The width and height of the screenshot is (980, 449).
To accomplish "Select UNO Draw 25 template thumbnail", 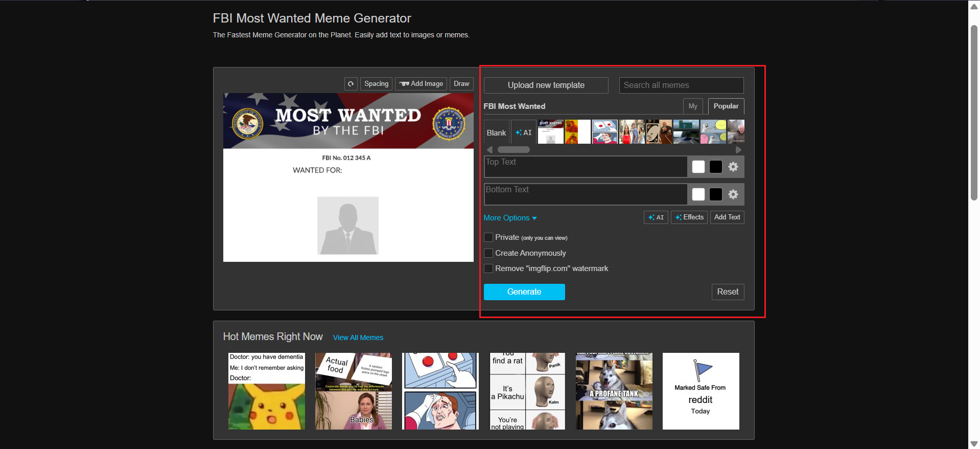I will pos(659,132).
